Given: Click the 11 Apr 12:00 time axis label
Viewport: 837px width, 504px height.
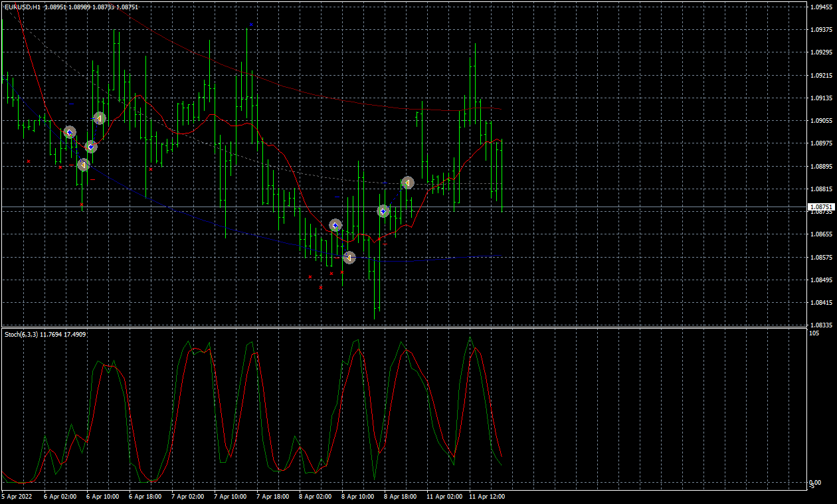Looking at the screenshot, I should coord(487,495).
